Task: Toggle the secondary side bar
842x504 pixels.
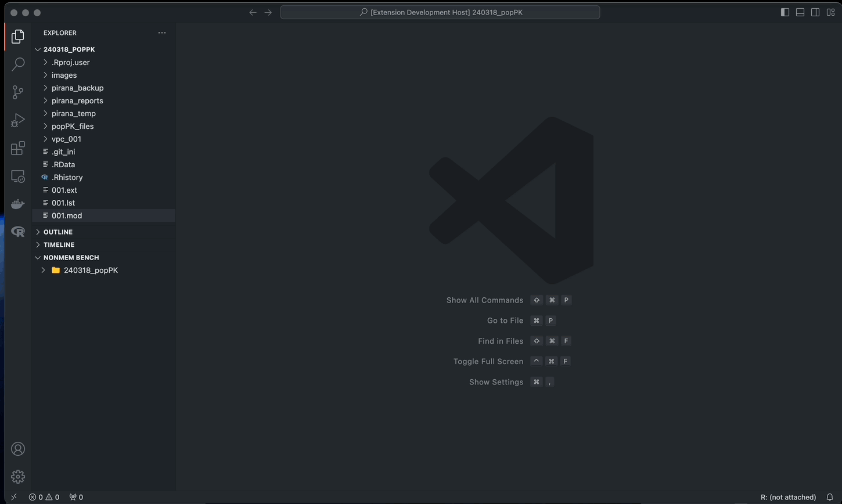Action: [x=815, y=12]
